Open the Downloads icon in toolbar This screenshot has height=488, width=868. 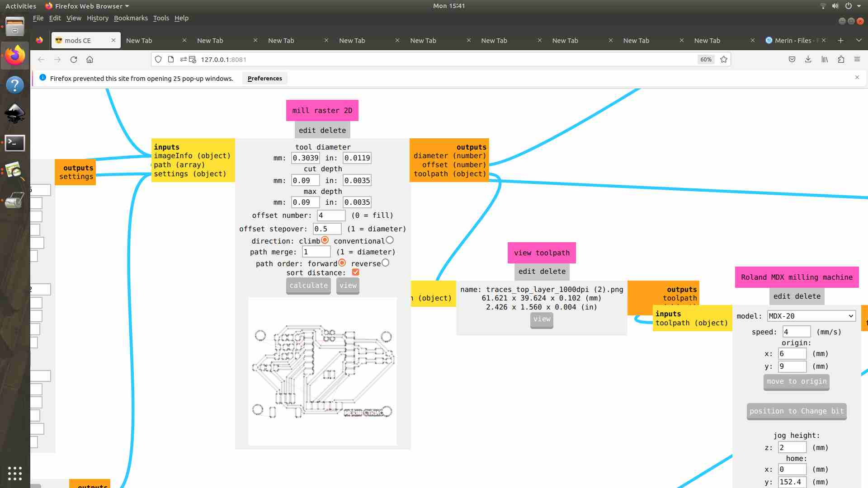click(x=808, y=59)
